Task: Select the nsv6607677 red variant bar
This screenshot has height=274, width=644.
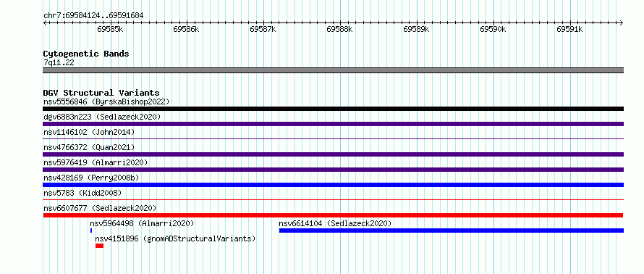Action: (333, 215)
